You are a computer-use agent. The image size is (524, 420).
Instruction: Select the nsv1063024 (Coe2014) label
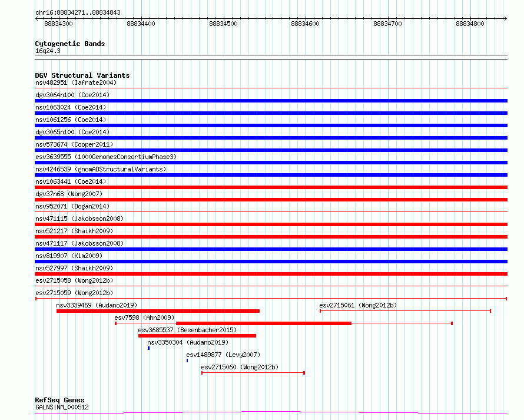tap(71, 107)
